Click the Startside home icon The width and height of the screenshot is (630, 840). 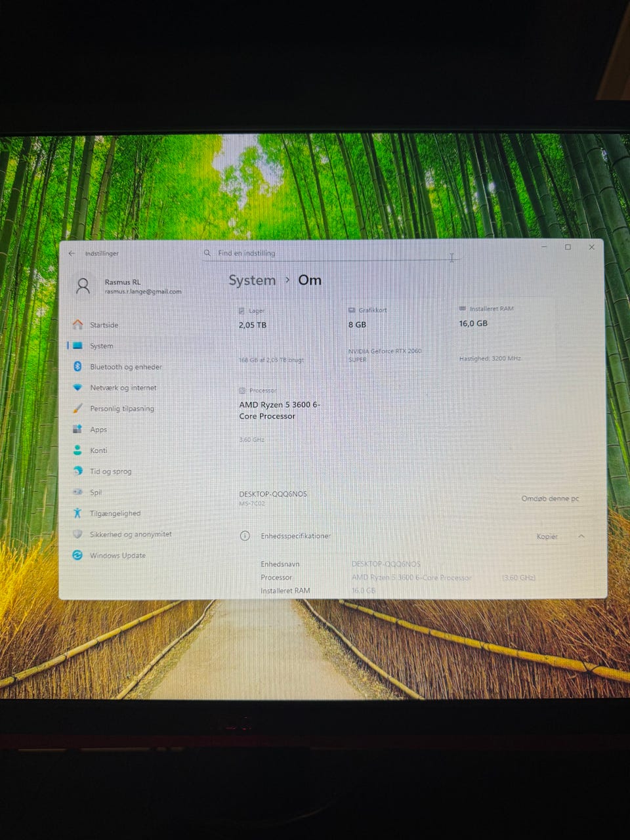tap(77, 325)
